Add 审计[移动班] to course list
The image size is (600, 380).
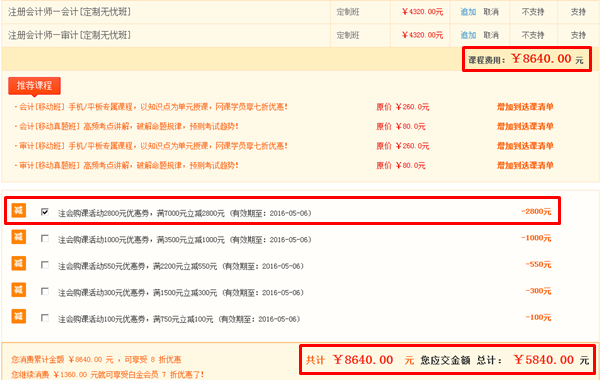[x=525, y=146]
